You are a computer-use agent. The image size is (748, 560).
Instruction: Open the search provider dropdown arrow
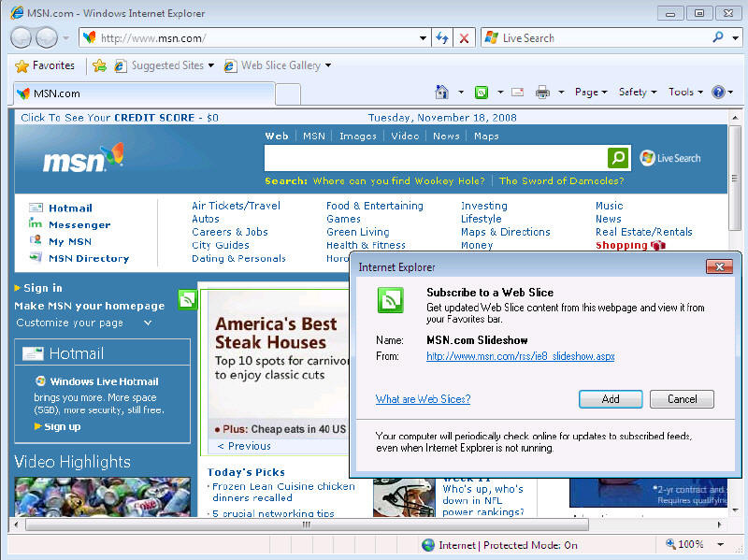point(735,38)
